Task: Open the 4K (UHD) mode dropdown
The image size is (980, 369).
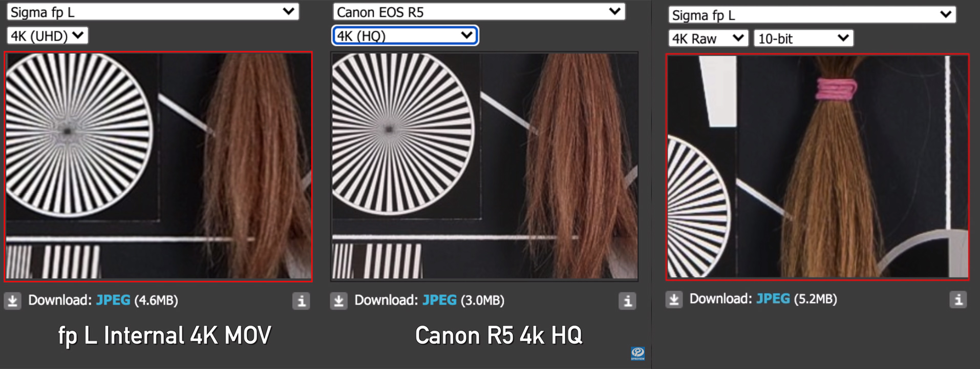Action: tap(47, 36)
